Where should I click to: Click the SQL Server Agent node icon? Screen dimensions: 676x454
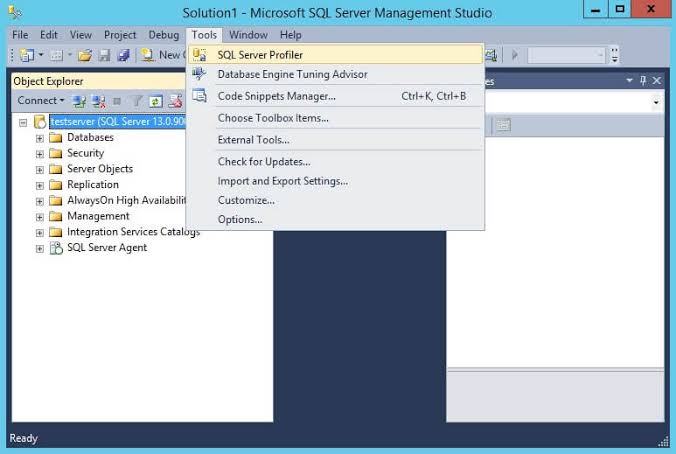coord(56,248)
